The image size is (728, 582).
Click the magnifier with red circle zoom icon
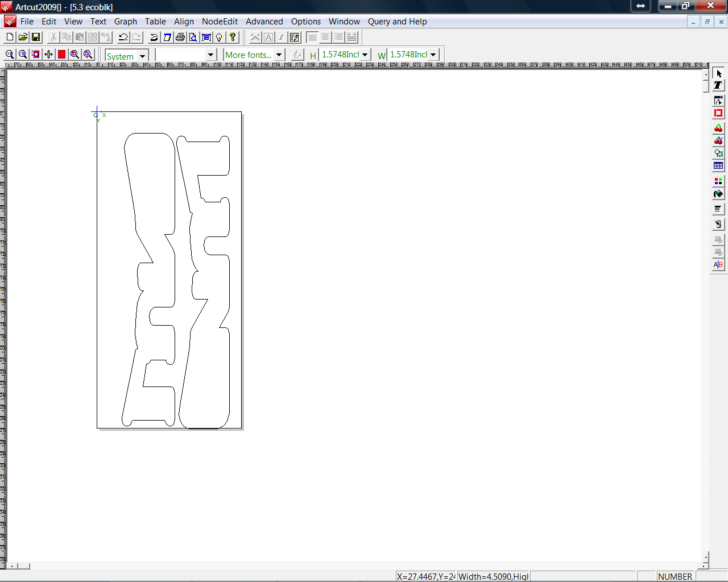75,54
